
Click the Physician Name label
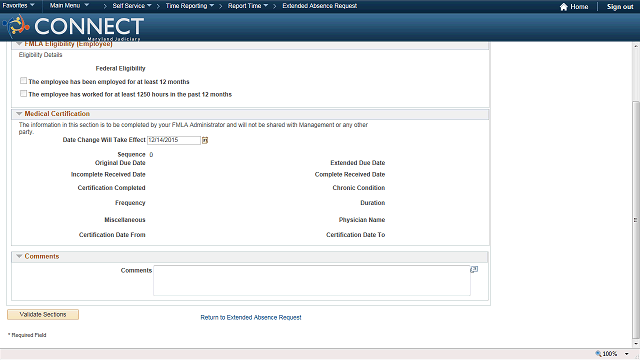click(362, 220)
